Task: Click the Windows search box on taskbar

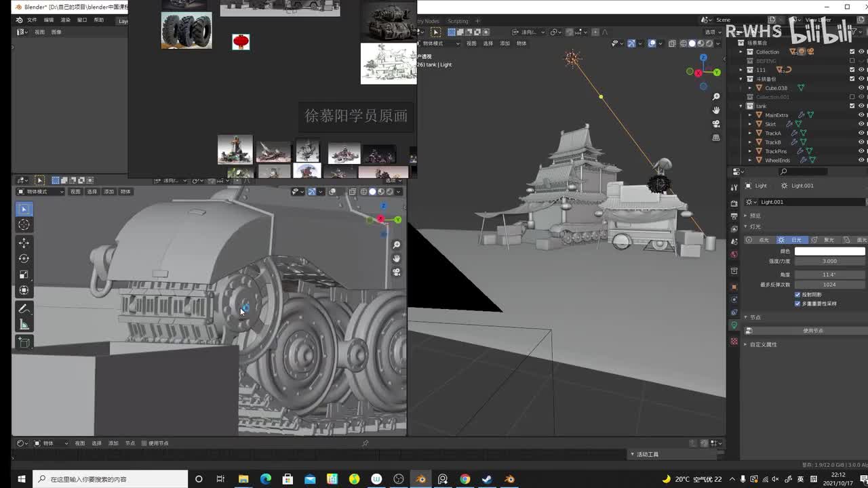Action: 110,479
